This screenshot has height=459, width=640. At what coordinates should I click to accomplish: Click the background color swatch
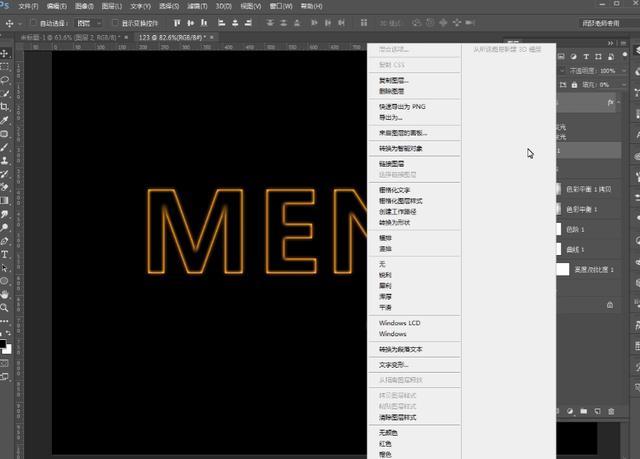(8, 350)
